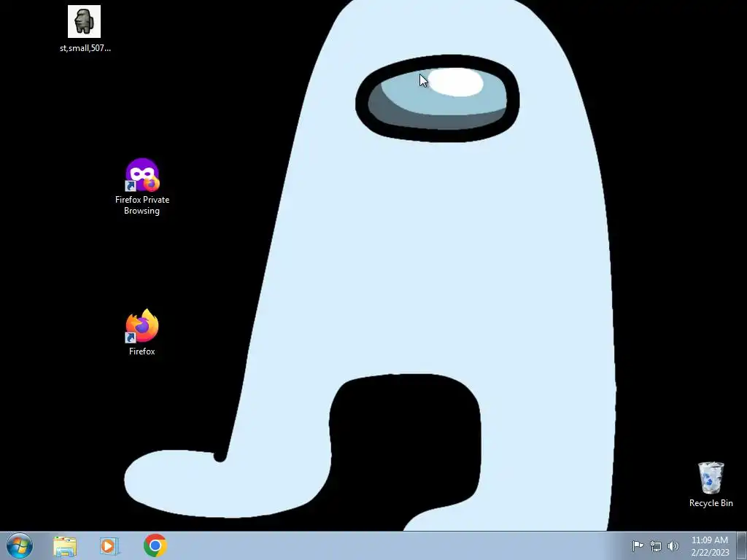Select the st,small,507 image file icon
This screenshot has height=560, width=747.
click(x=85, y=22)
